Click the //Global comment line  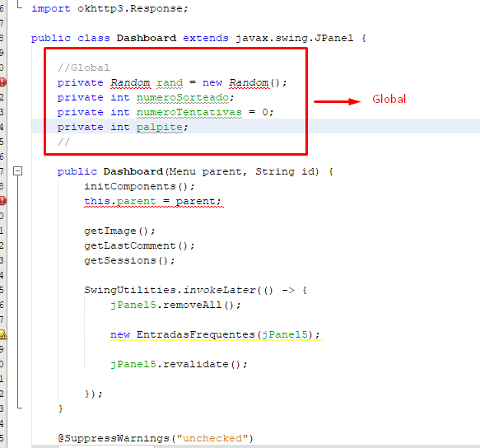click(x=84, y=68)
